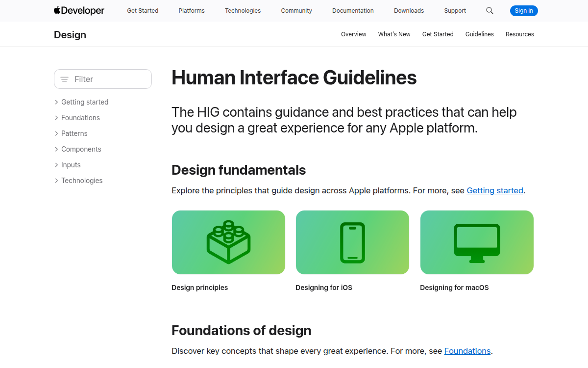Click the Designing for macOS caption
Screen dimensions: 588x368
454,288
